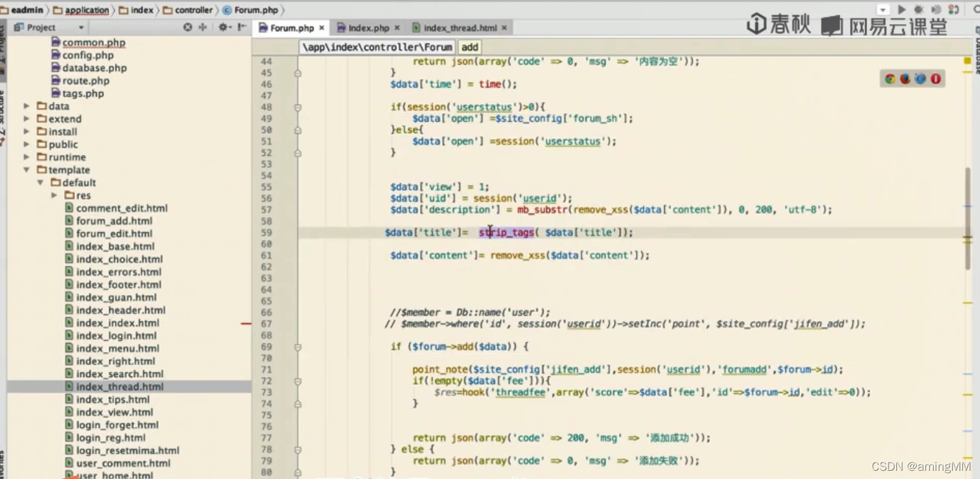
Task: Expand the res folder
Action: (55, 195)
